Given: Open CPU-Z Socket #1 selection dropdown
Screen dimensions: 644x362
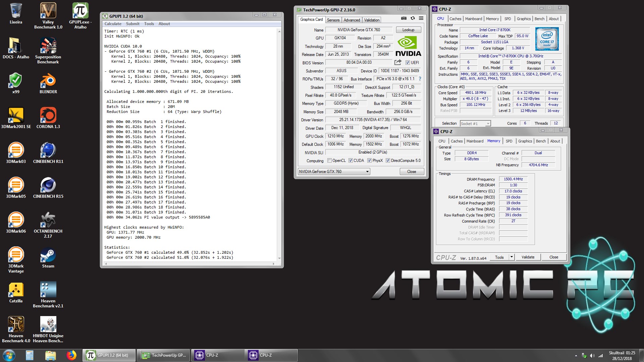Looking at the screenshot, I should click(x=475, y=124).
